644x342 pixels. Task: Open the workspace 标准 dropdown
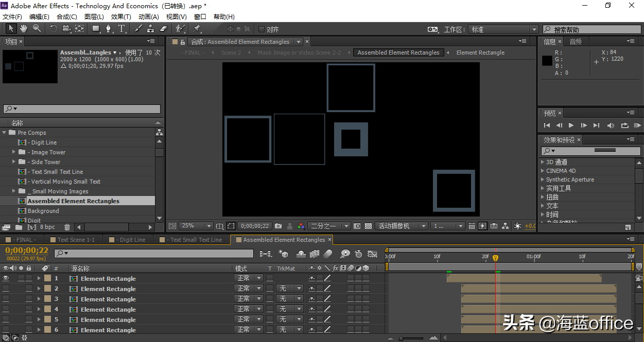(504, 29)
